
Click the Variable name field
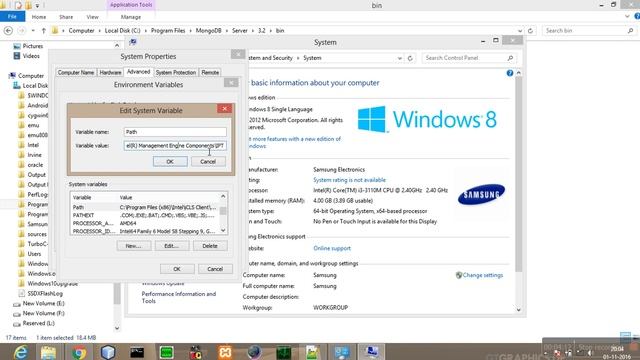pyautogui.click(x=175, y=132)
